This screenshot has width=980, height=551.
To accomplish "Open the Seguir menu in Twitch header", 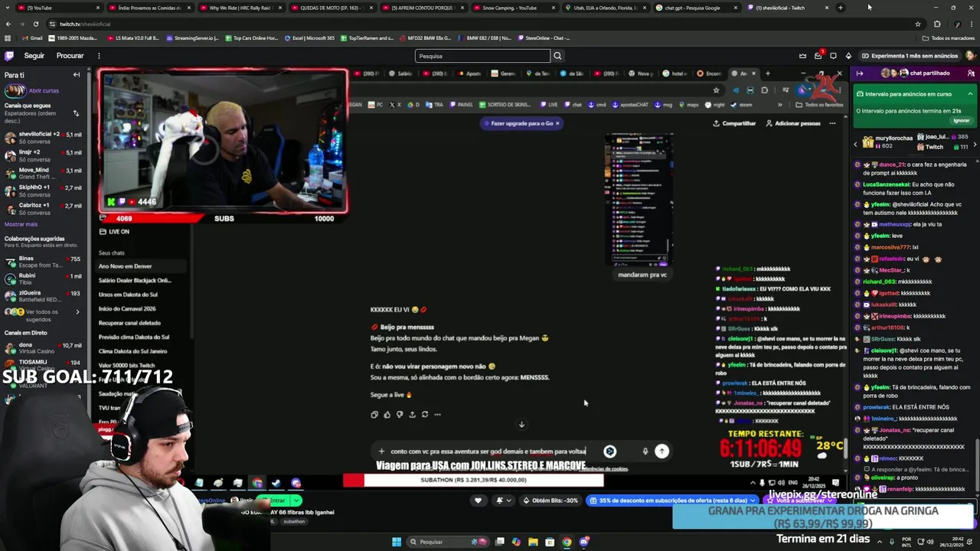I will coord(34,56).
